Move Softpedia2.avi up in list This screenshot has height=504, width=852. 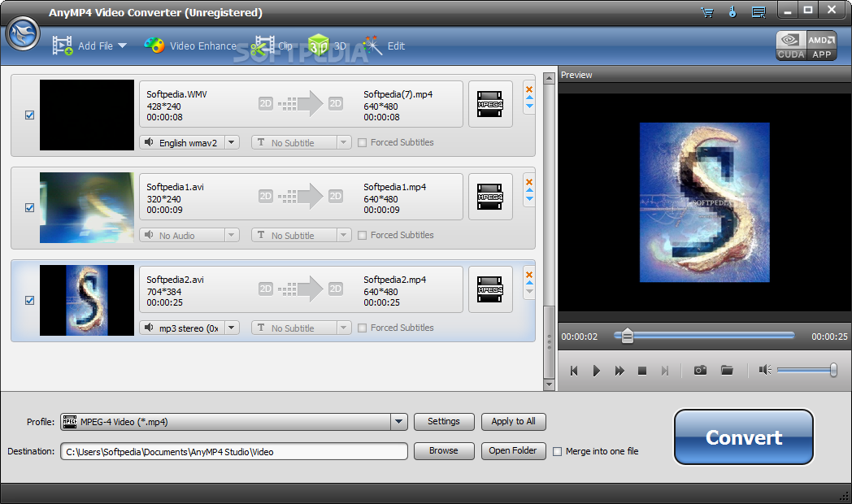click(x=529, y=283)
